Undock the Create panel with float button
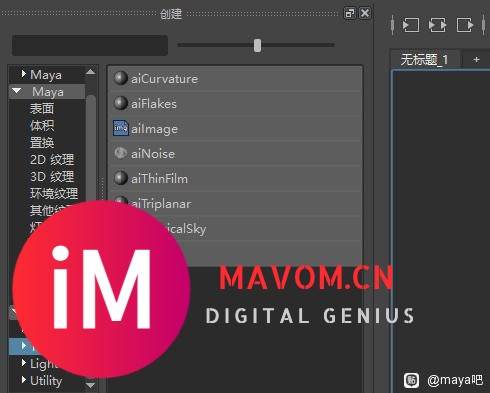The image size is (490, 393). pyautogui.click(x=350, y=13)
